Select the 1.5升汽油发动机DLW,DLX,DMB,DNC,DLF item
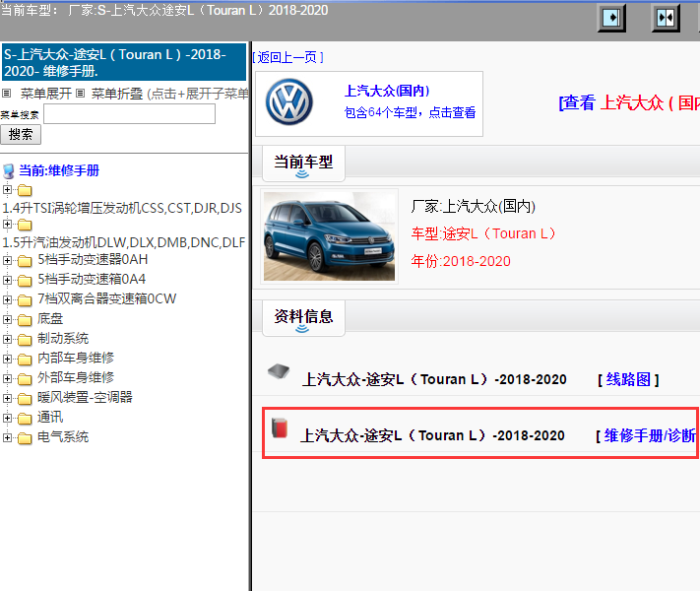This screenshot has height=591, width=700. [x=124, y=242]
